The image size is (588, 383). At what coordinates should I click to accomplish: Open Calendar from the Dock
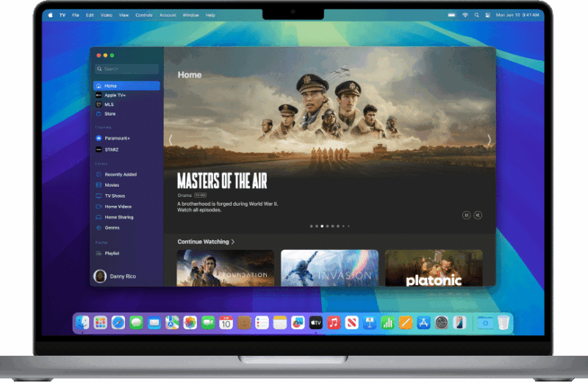tap(226, 323)
